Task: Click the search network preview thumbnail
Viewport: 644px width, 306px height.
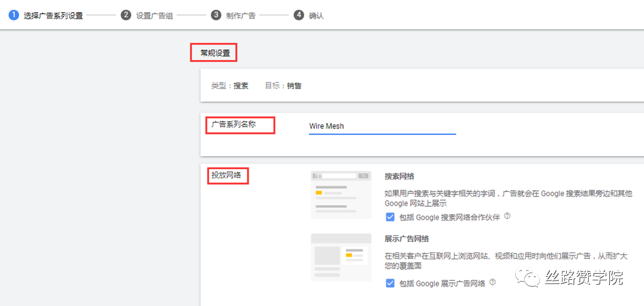Action: tap(341, 195)
